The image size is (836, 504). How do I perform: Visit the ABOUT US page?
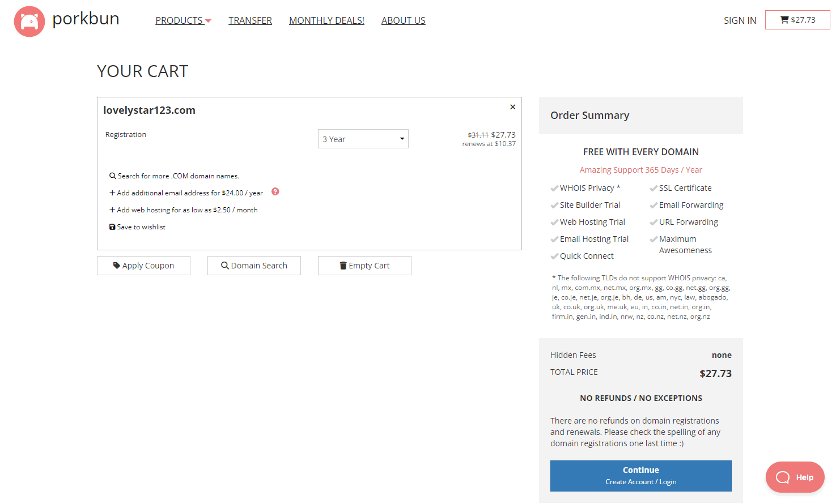coord(403,20)
